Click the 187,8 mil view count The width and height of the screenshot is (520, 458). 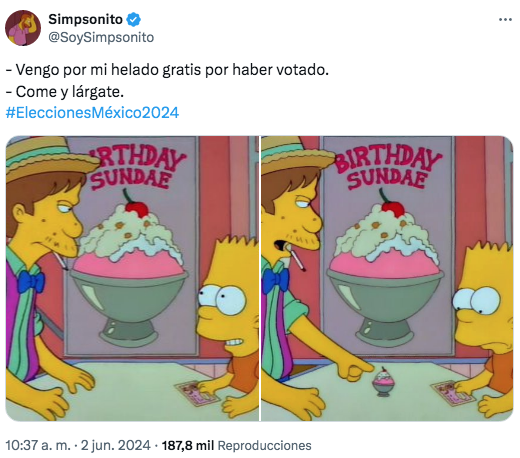point(188,445)
